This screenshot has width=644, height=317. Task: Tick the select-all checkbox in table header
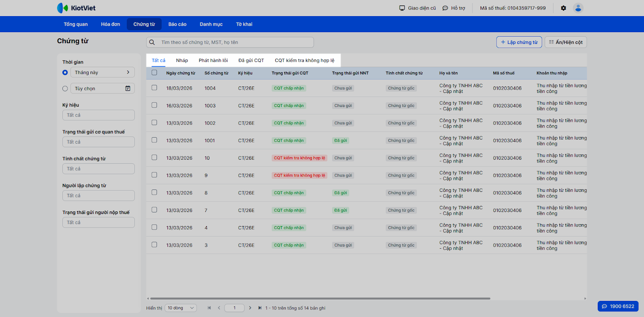pos(154,73)
